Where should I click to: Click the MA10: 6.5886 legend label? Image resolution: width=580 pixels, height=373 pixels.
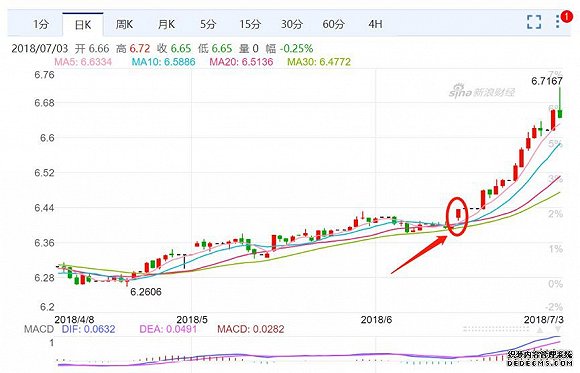[x=163, y=61]
